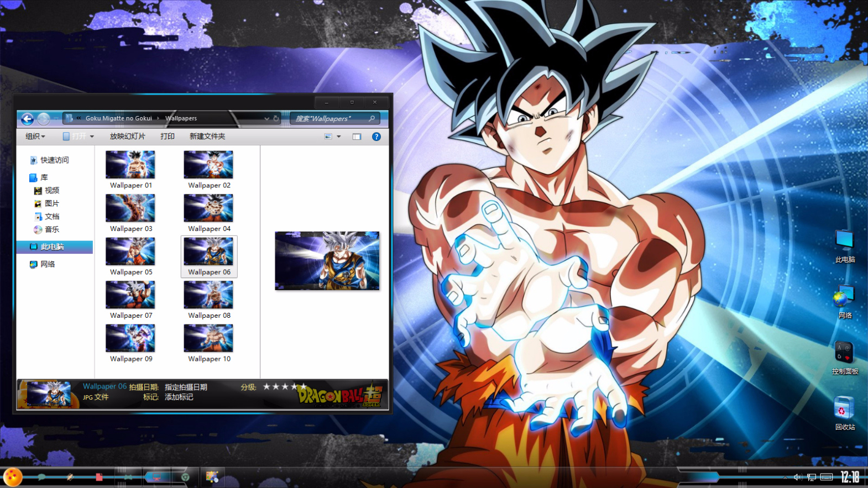868x488 pixels.
Task: Select Wallpaper 07 file
Action: pyautogui.click(x=130, y=300)
